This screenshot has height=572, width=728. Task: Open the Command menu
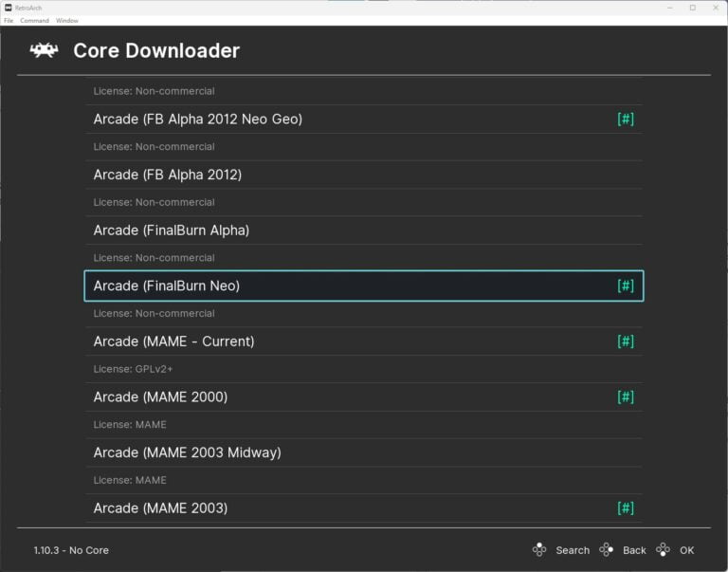(34, 20)
